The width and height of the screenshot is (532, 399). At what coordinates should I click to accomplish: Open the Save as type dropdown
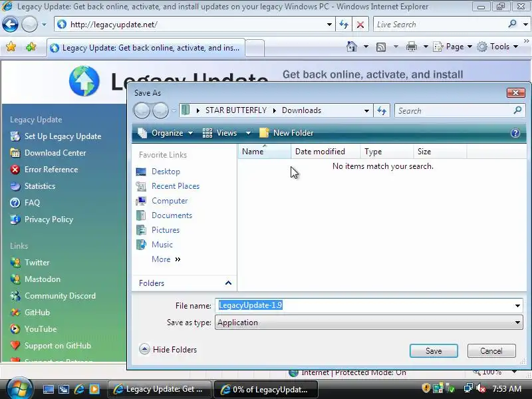(x=369, y=323)
